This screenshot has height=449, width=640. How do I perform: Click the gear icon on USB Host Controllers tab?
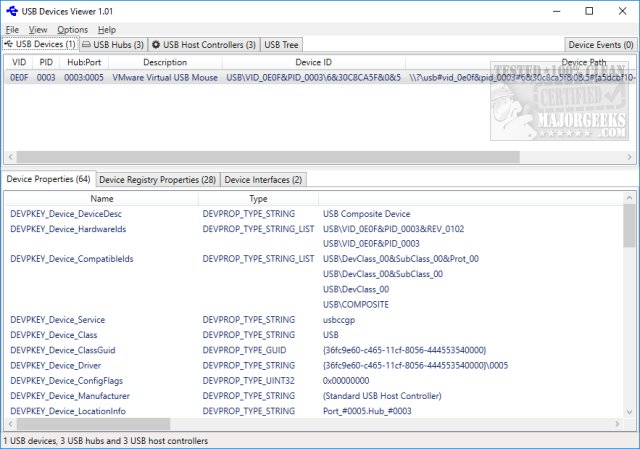[155, 45]
